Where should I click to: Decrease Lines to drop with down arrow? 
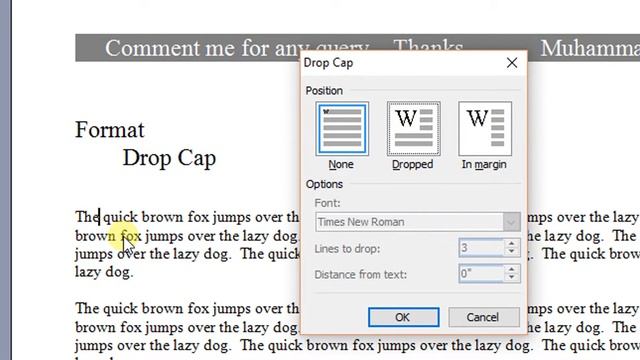point(512,252)
